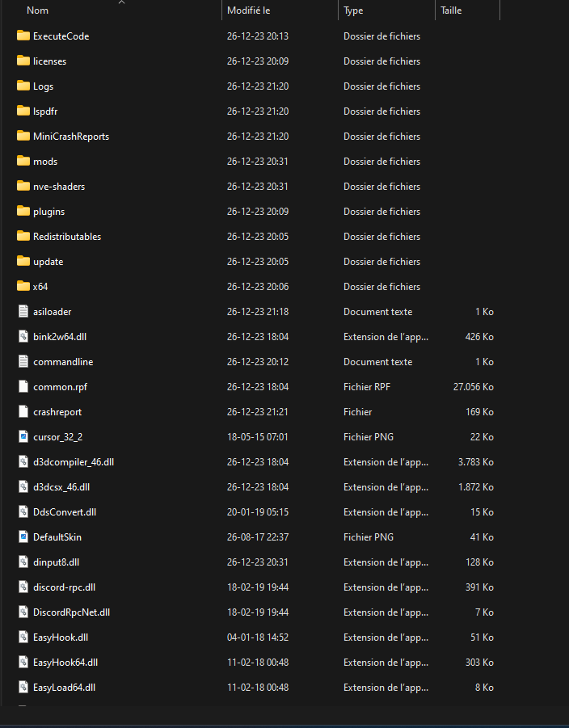Click the MiniCrashReports folder icon
Screen dimensions: 569x728
(x=23, y=136)
